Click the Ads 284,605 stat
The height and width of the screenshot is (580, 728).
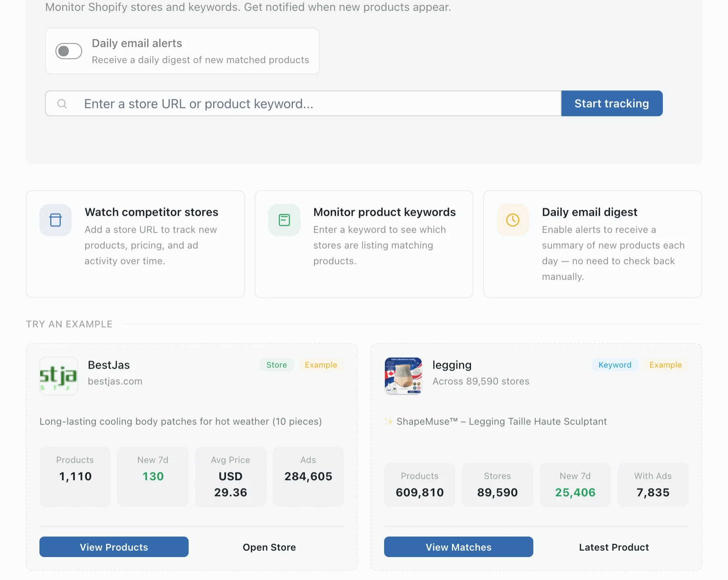point(308,477)
